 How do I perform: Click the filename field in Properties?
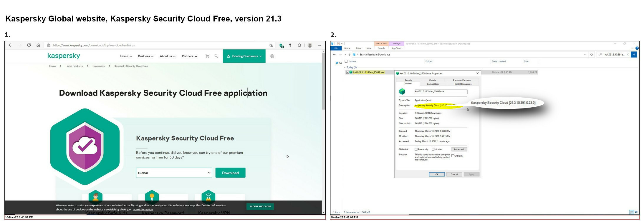tap(441, 92)
